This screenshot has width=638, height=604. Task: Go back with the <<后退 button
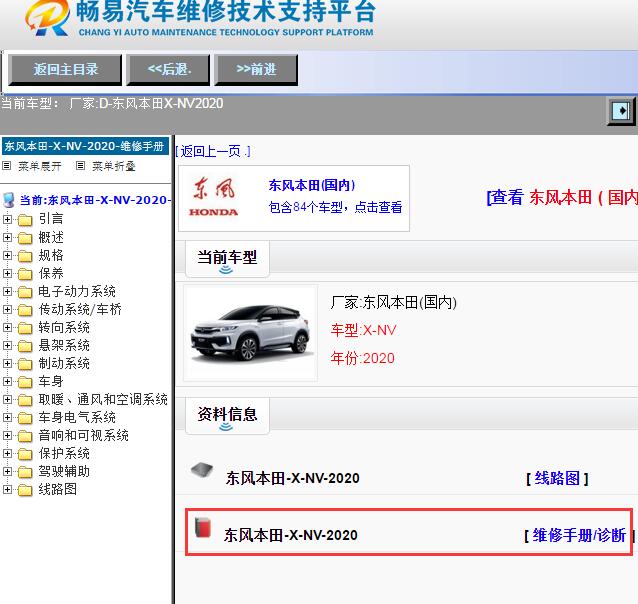168,70
